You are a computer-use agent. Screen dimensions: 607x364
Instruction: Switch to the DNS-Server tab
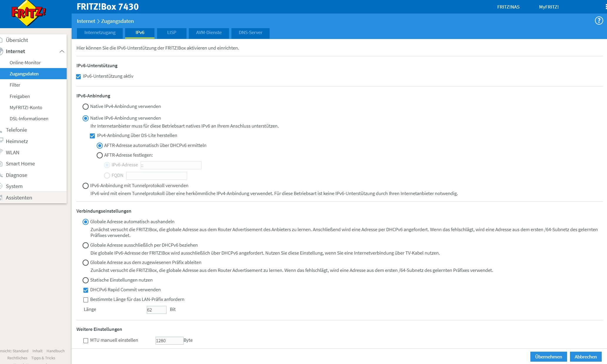coord(250,33)
